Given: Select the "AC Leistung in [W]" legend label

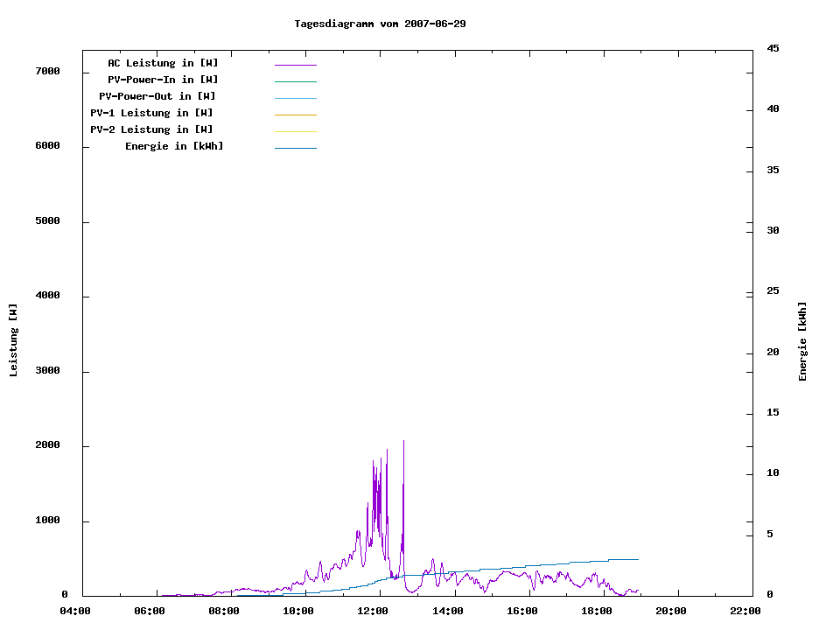Looking at the screenshot, I should pyautogui.click(x=163, y=63).
